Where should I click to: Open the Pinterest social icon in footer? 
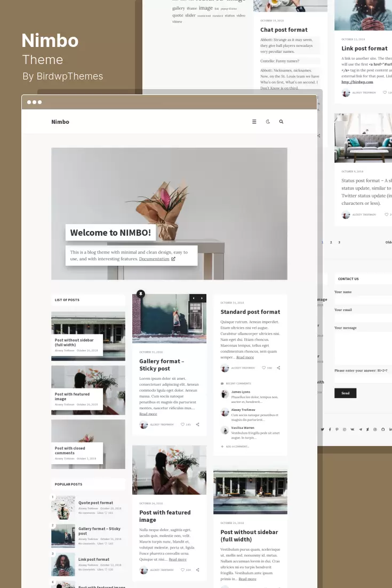[337, 430]
